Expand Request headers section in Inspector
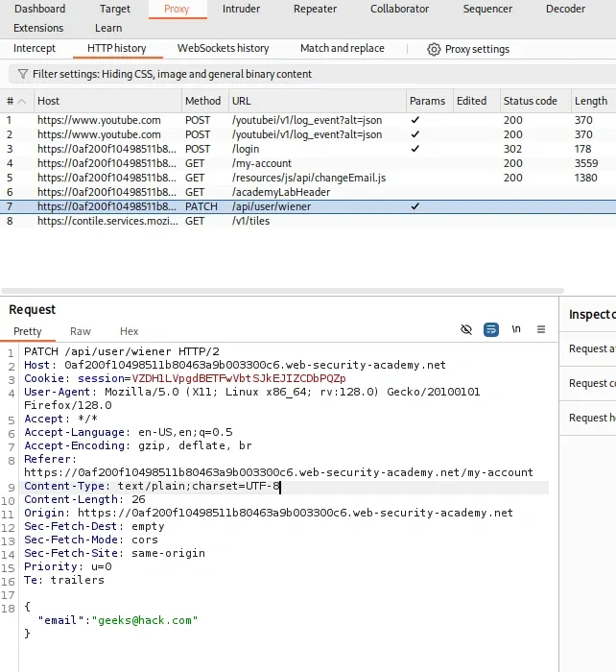This screenshot has width=616, height=672. coord(591,418)
